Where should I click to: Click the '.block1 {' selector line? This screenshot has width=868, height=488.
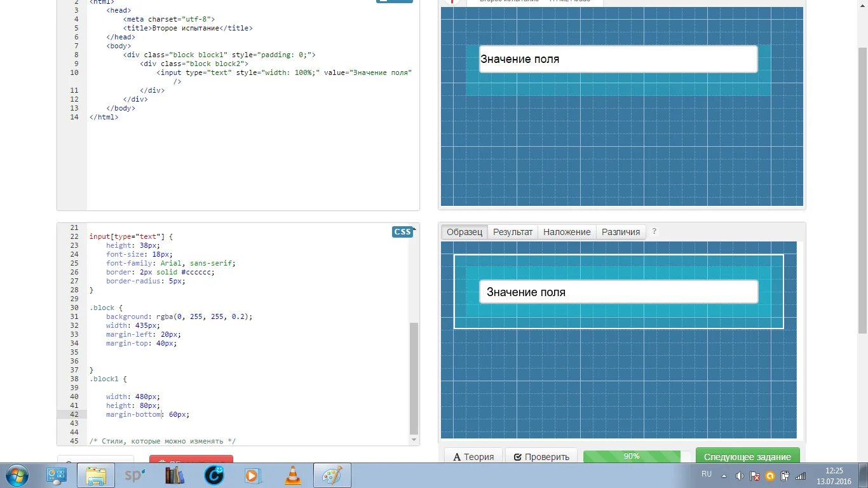tap(108, 379)
